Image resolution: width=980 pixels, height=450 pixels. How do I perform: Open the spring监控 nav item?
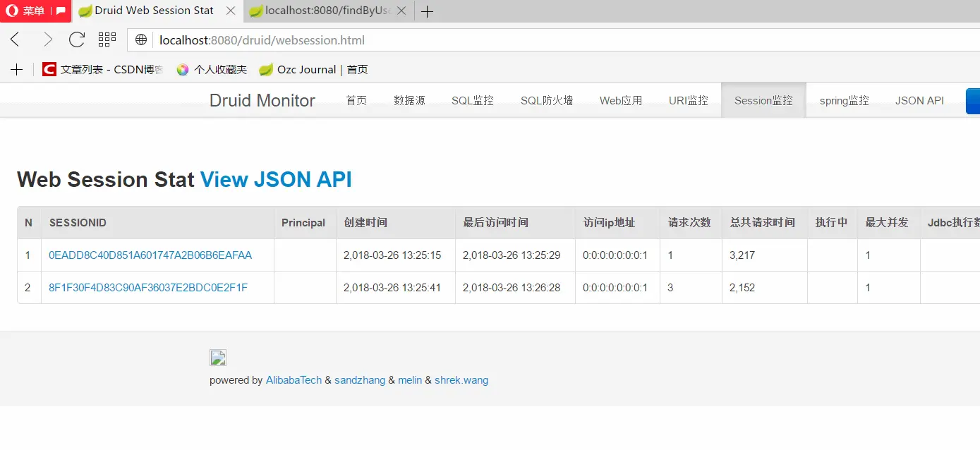[x=844, y=100]
